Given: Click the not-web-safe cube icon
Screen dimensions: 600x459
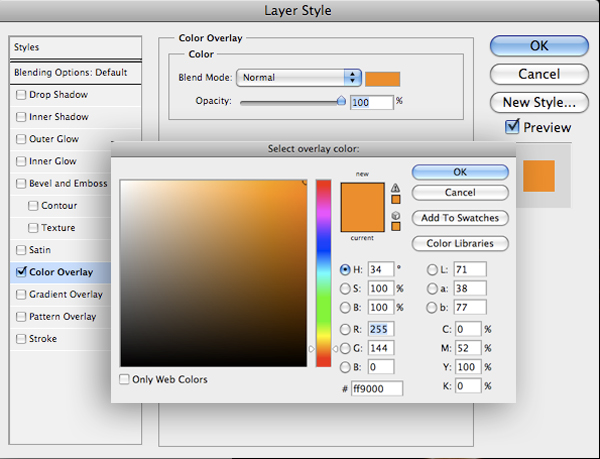Looking at the screenshot, I should (x=396, y=216).
